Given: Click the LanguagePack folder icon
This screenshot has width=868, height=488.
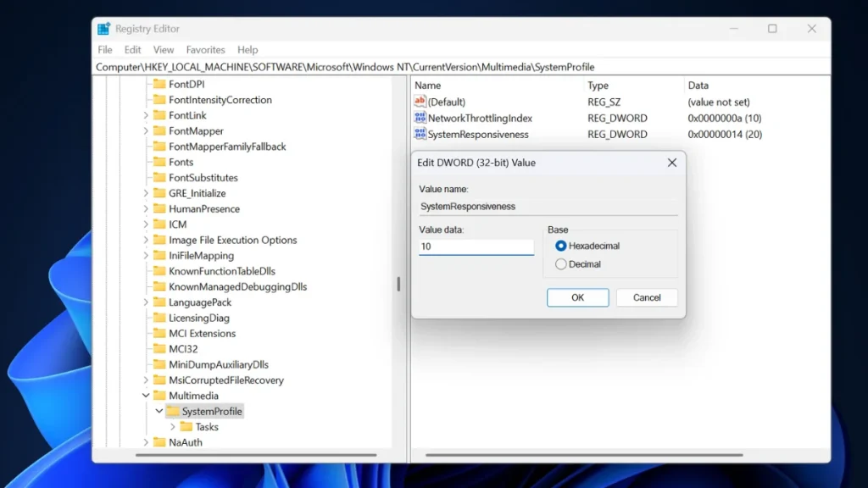Looking at the screenshot, I should tap(159, 302).
